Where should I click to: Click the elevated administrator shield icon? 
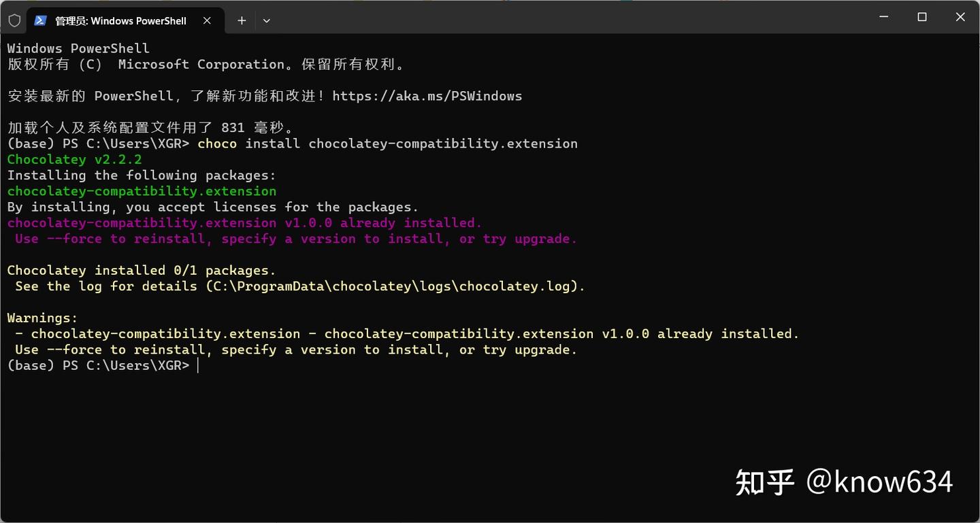14,20
